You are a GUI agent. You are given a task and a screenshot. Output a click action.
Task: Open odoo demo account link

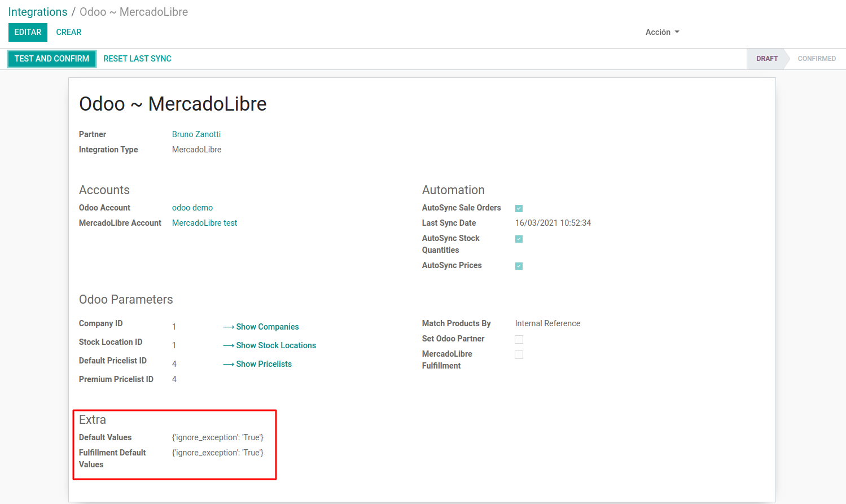(192, 208)
